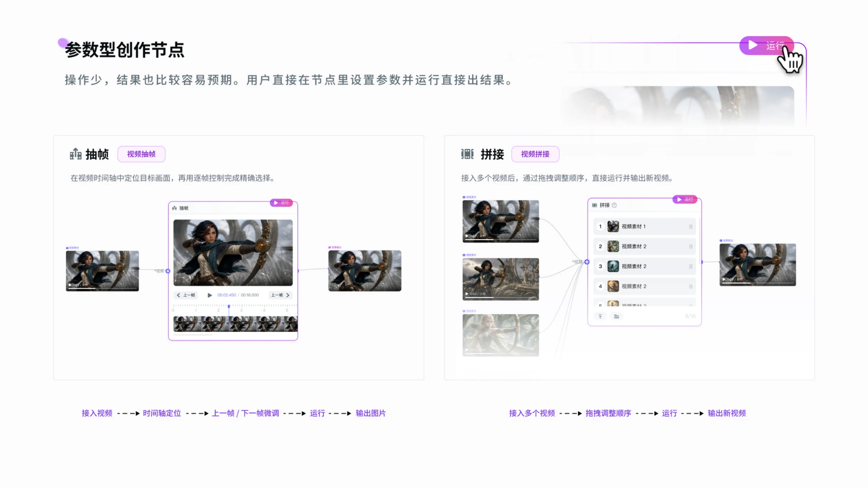The height and width of the screenshot is (488, 868).
Task: Play the 拼接 section's output video
Action: (x=724, y=279)
